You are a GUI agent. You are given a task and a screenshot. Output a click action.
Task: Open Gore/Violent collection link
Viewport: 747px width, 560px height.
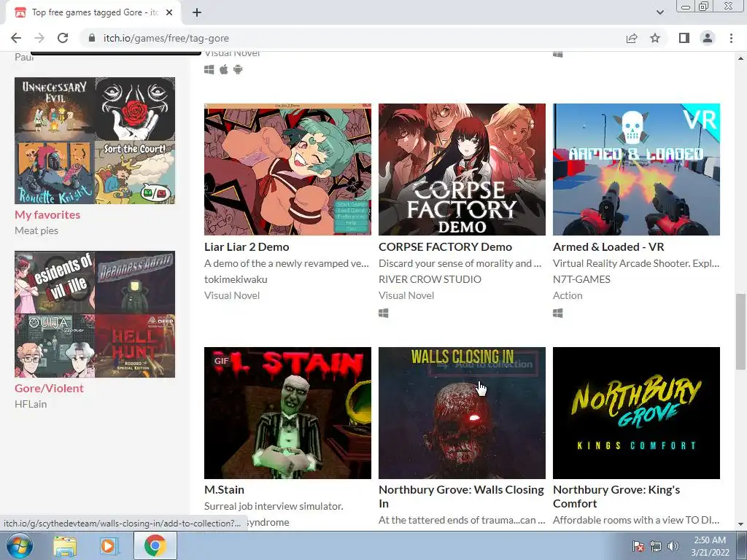point(49,389)
